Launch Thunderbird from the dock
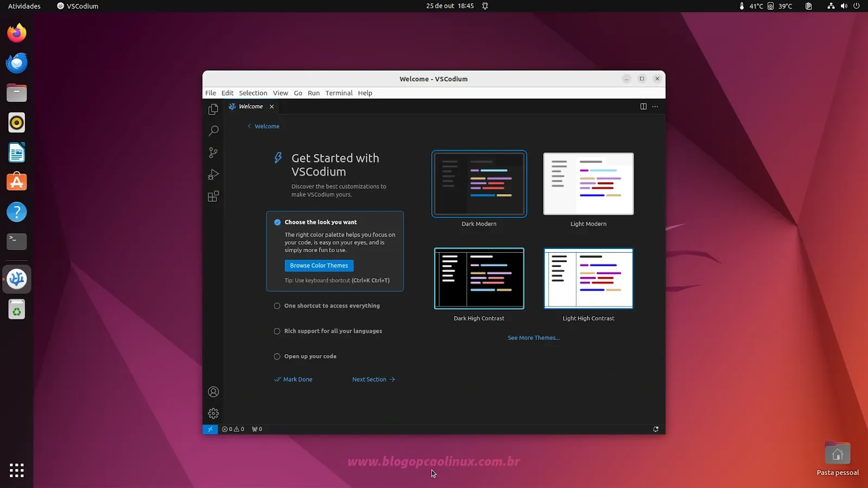This screenshot has height=488, width=868. (x=17, y=63)
